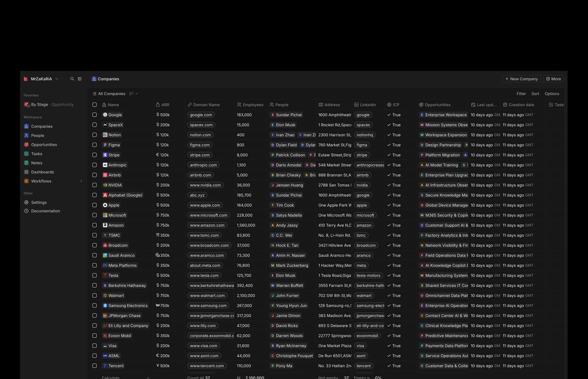Click the More button
Image resolution: width=588 pixels, height=379 pixels.
(553, 79)
